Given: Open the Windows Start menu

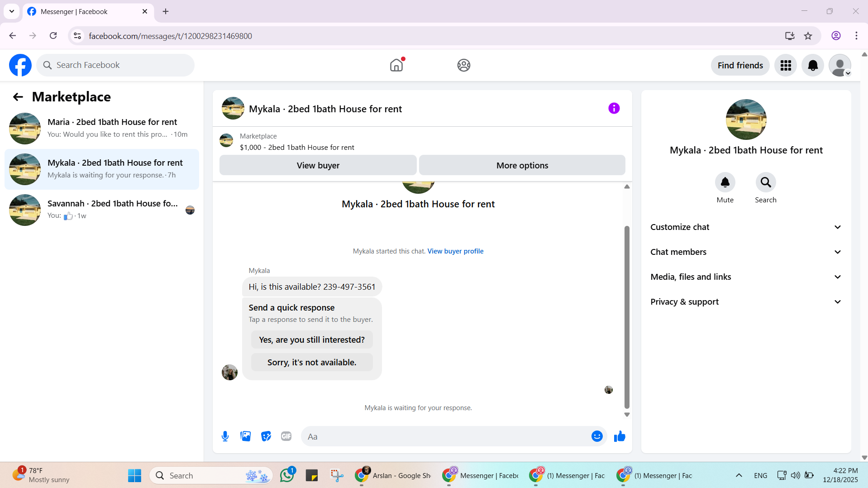Looking at the screenshot, I should tap(134, 476).
